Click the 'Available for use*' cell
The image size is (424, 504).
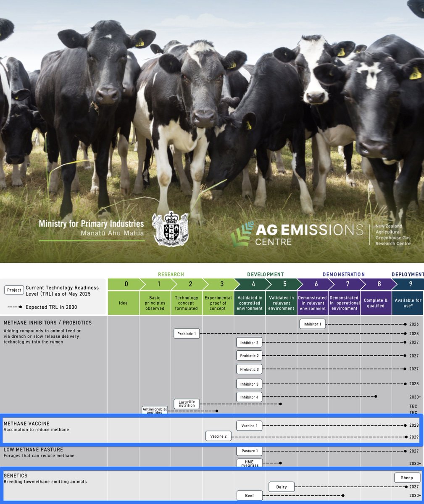pos(408,303)
